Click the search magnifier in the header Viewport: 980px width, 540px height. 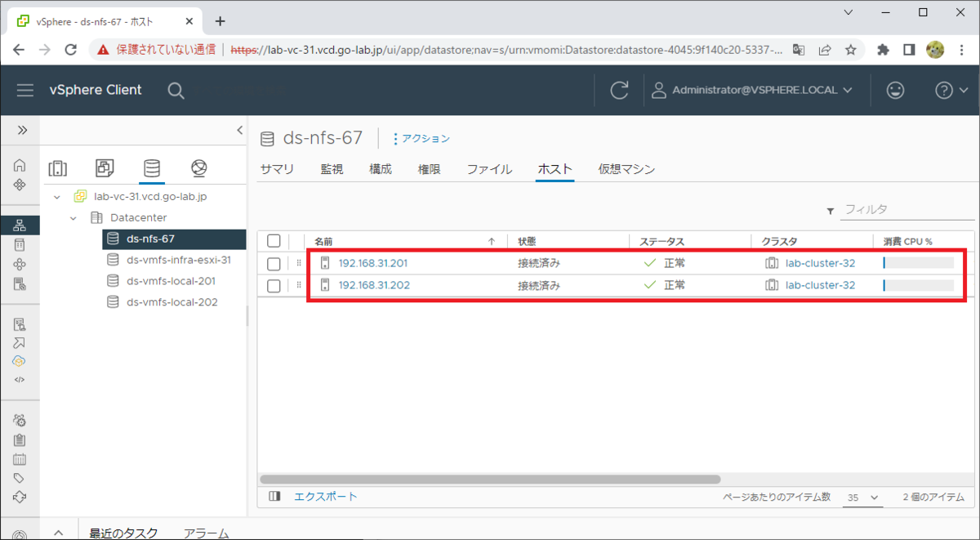176,91
